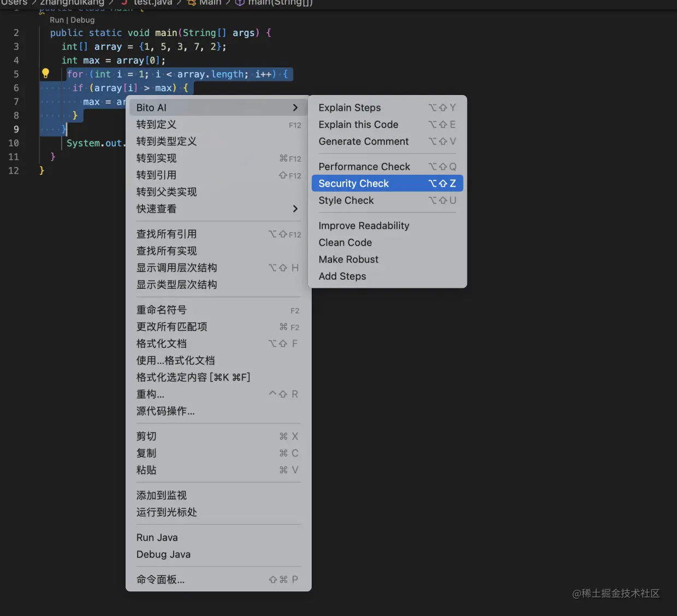Screen dimensions: 677x616
Task: Select 查找所有引用 menu item
Action: click(218, 234)
